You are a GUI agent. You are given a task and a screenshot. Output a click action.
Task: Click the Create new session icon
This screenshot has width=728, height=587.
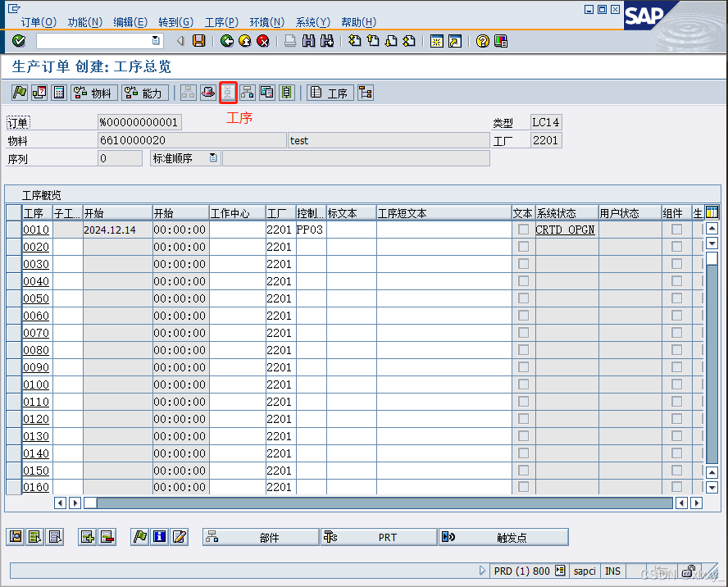point(436,41)
